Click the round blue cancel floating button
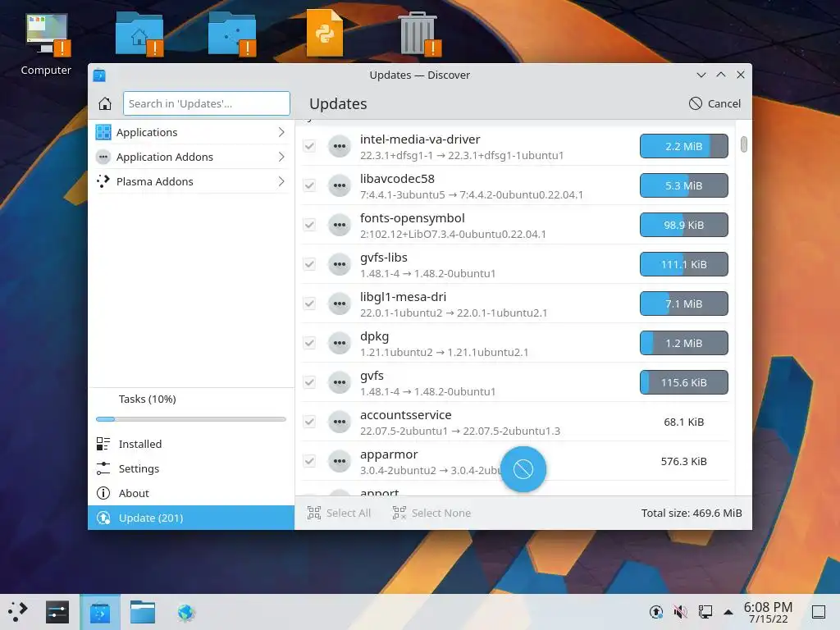The height and width of the screenshot is (630, 840). (x=523, y=469)
